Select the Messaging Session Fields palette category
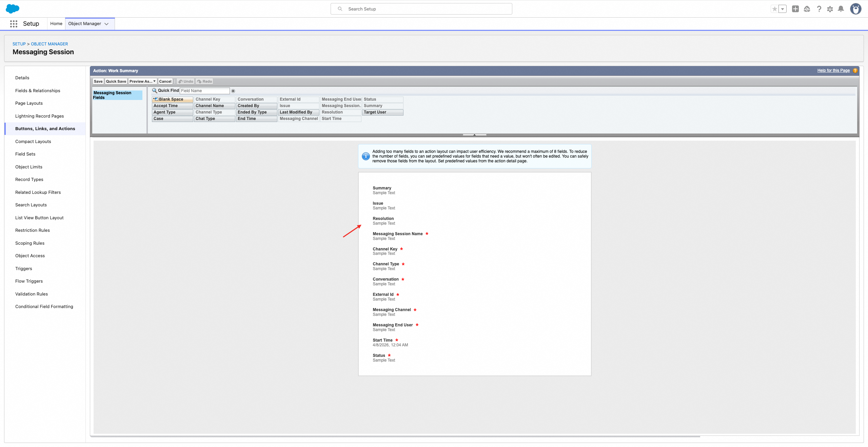 [117, 95]
